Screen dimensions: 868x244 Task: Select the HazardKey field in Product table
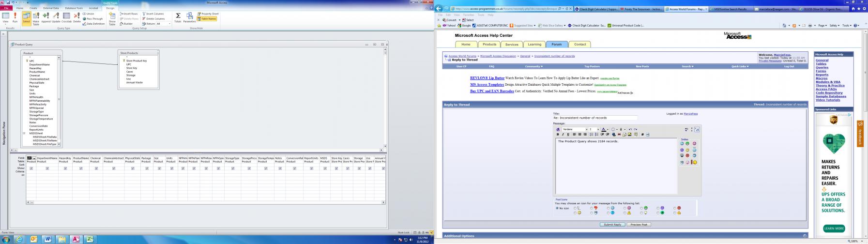[x=35, y=68]
